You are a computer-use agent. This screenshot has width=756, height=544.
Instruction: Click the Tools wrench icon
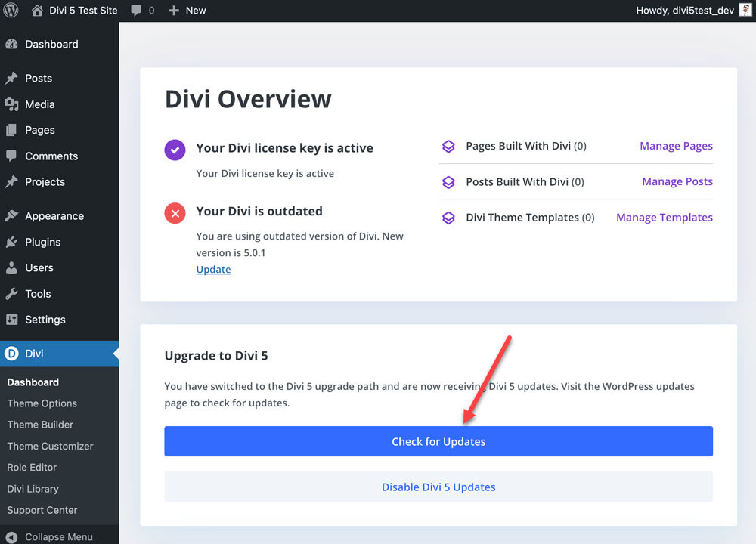coord(11,294)
